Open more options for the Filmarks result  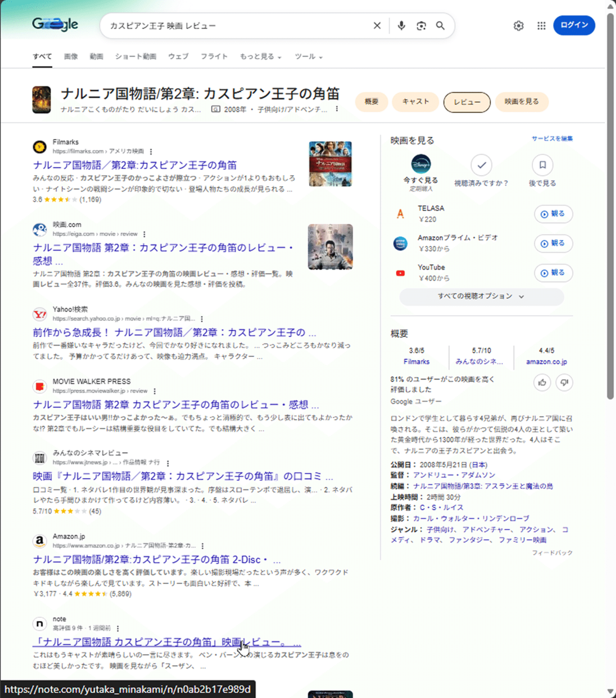pos(151,151)
